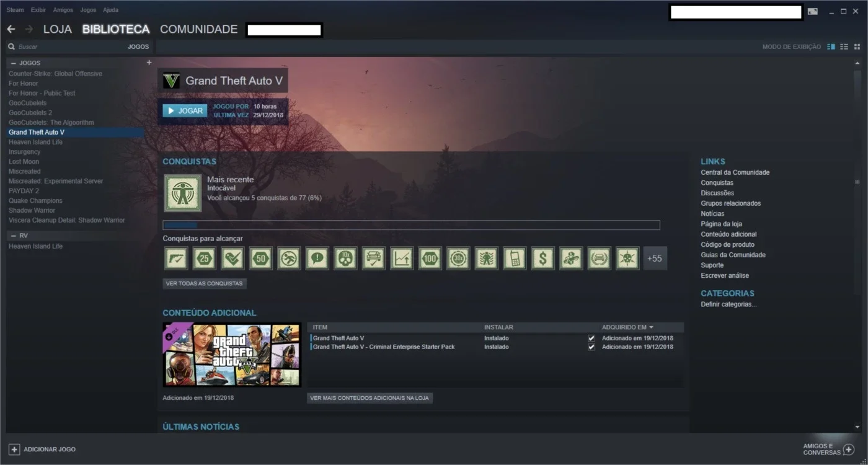The image size is (868, 465).
Task: Click the achievements progress bar
Action: (x=411, y=225)
